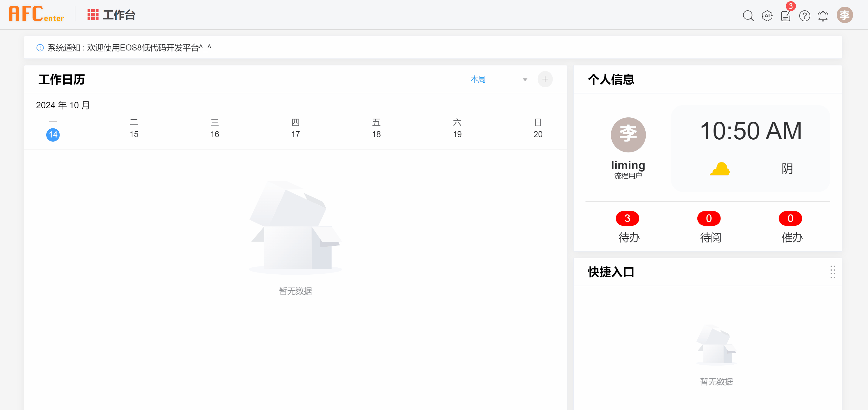Click the help question mark icon
868x410 pixels.
tap(804, 16)
